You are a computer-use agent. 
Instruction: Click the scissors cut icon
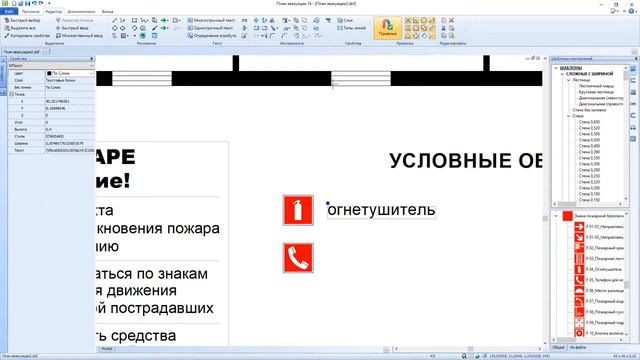pos(444,28)
